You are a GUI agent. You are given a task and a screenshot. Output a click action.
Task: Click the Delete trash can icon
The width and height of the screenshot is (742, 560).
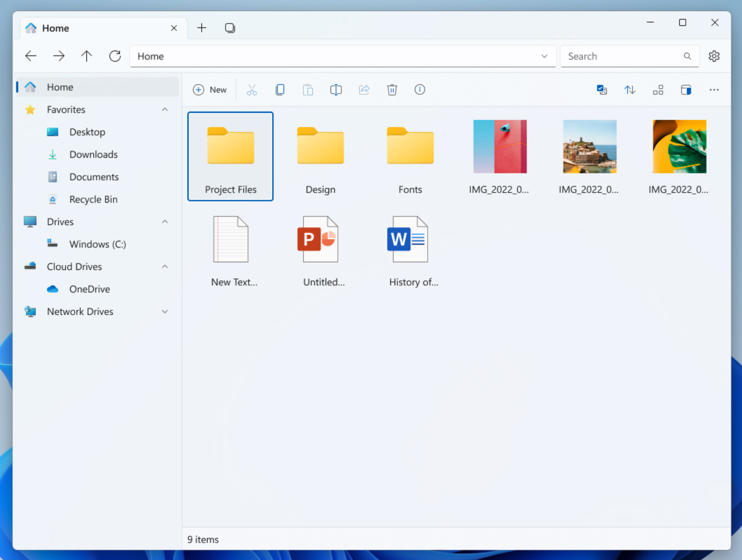point(392,90)
